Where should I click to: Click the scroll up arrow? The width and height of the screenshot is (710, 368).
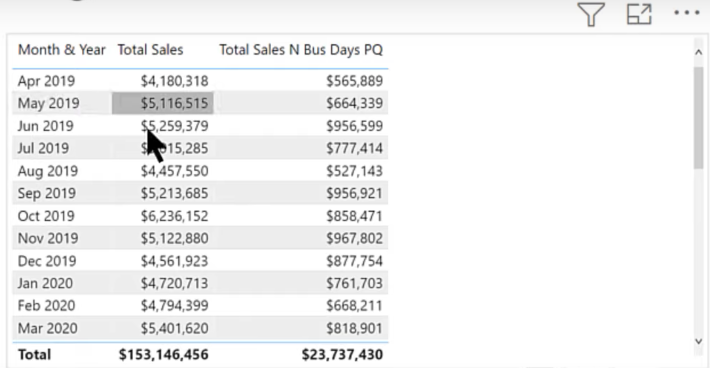698,52
